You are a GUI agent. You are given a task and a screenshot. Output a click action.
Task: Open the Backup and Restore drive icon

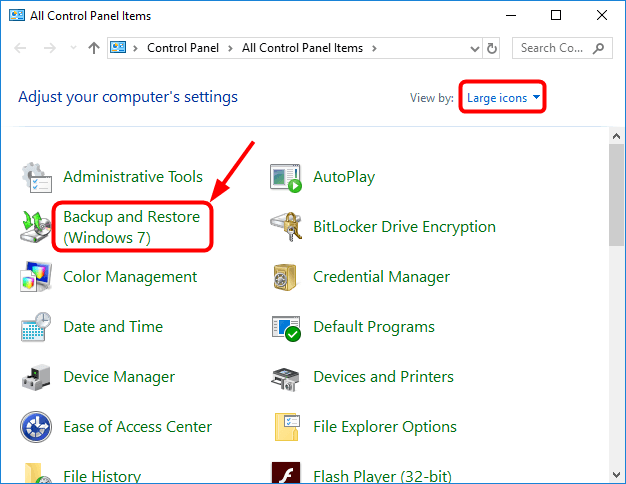36,226
